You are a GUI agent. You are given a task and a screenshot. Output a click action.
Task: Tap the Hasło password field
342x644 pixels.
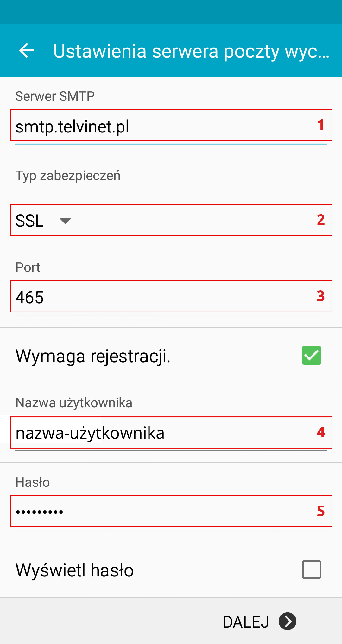171,512
